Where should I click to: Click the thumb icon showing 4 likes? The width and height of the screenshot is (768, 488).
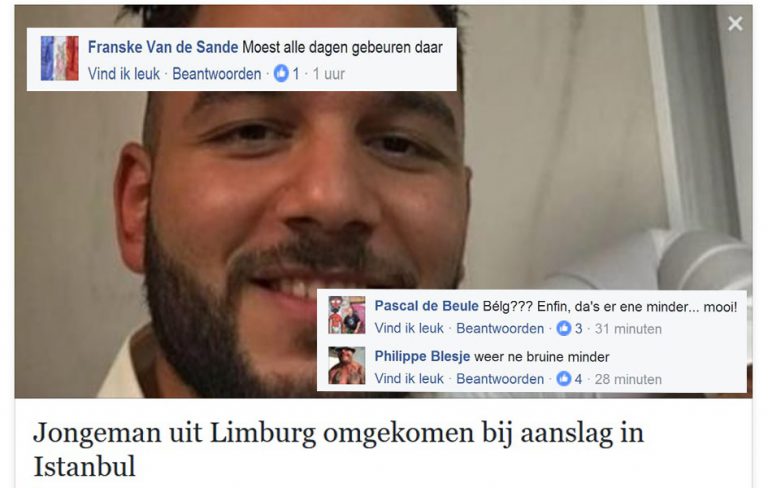click(x=564, y=379)
